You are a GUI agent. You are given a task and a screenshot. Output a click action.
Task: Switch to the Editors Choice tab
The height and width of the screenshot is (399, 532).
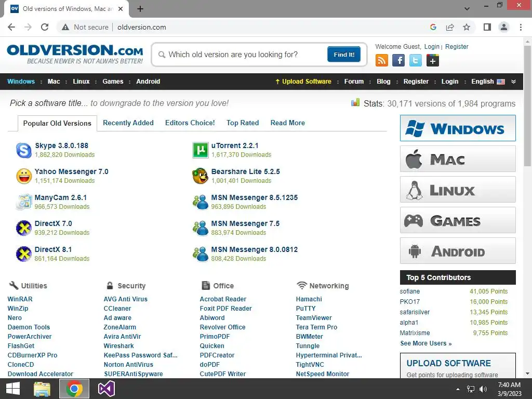coord(190,123)
